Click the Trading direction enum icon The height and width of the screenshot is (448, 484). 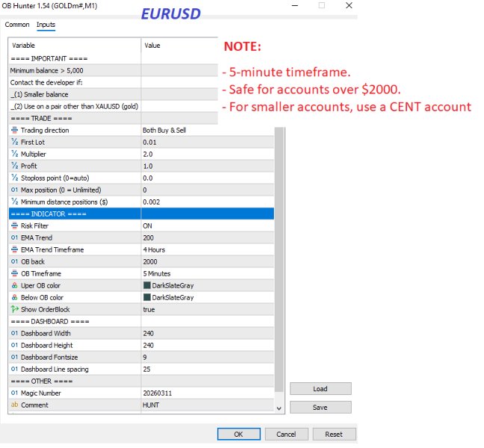(14, 130)
